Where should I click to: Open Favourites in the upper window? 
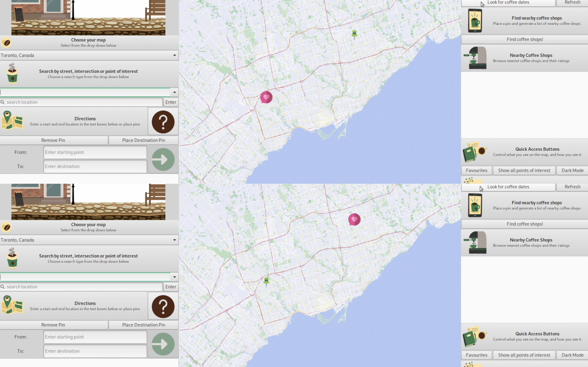tap(476, 171)
